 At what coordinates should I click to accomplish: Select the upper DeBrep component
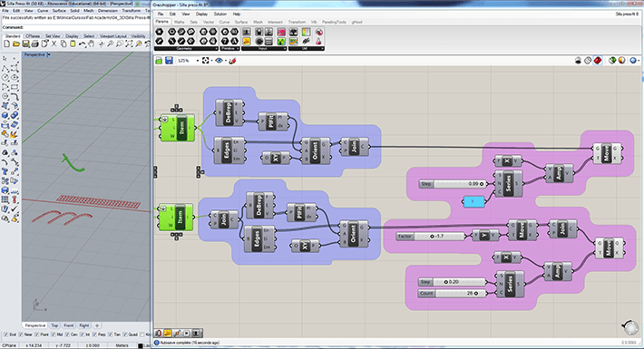coord(229,112)
